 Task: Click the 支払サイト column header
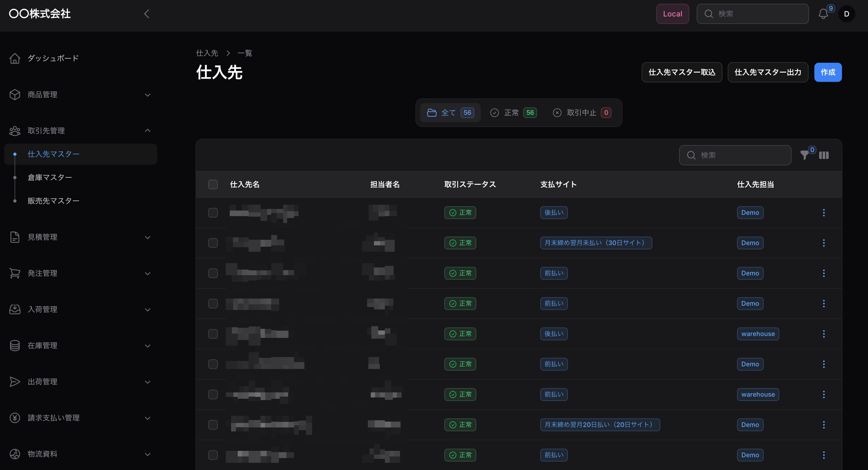point(558,184)
